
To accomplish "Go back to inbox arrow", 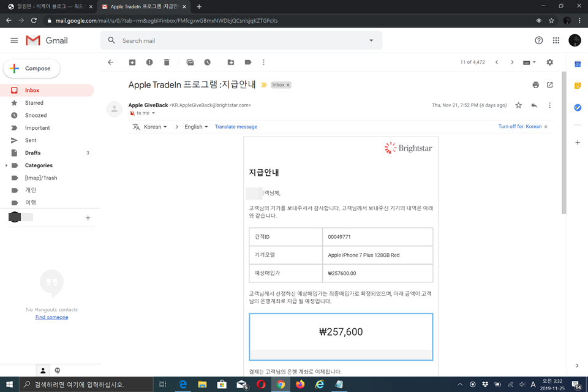I will point(110,62).
